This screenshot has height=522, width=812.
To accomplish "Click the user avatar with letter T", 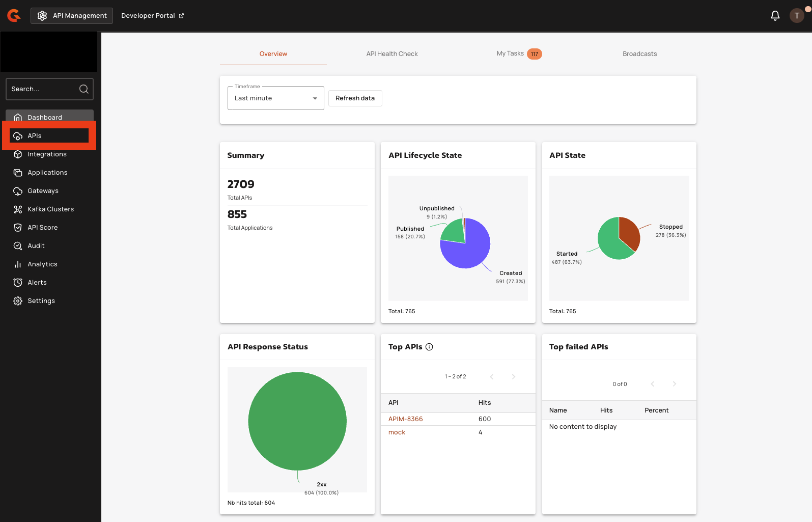I will point(797,16).
